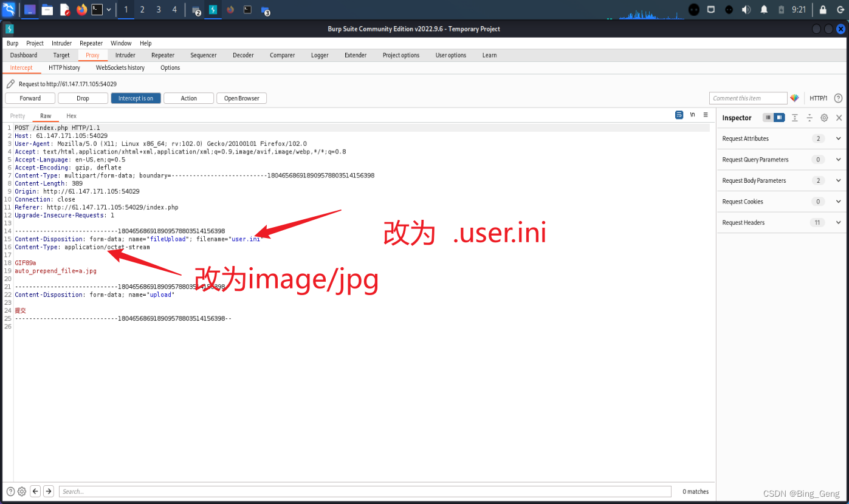Open the volume control in tray

tap(746, 10)
